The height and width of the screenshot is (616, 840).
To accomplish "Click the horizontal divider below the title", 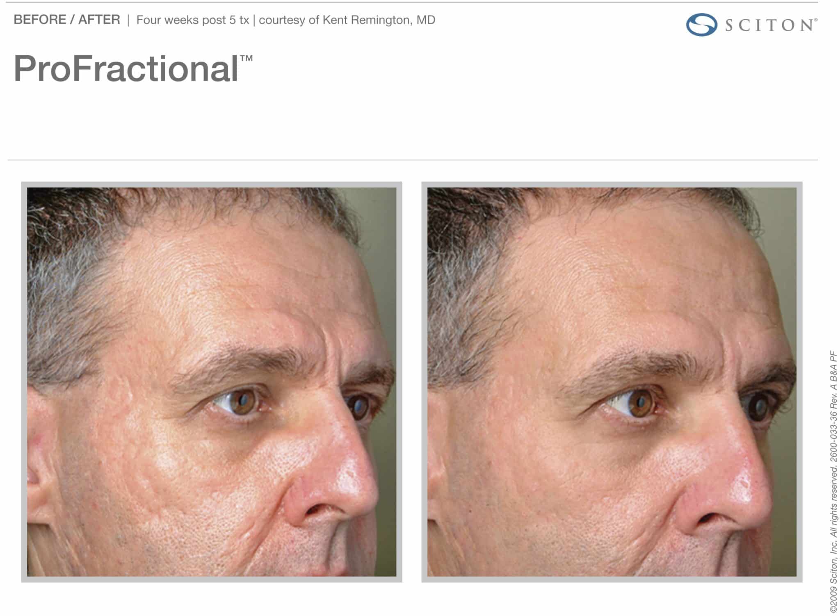I will (413, 160).
